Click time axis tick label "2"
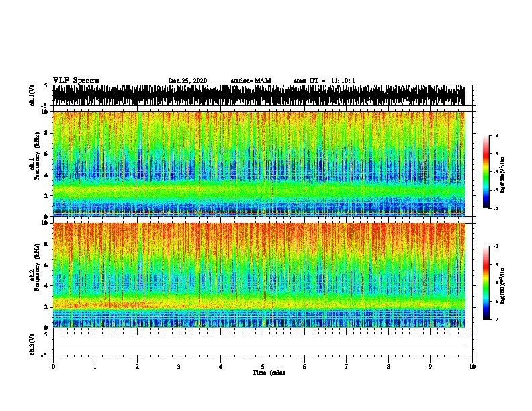The image size is (532, 411). (x=137, y=367)
